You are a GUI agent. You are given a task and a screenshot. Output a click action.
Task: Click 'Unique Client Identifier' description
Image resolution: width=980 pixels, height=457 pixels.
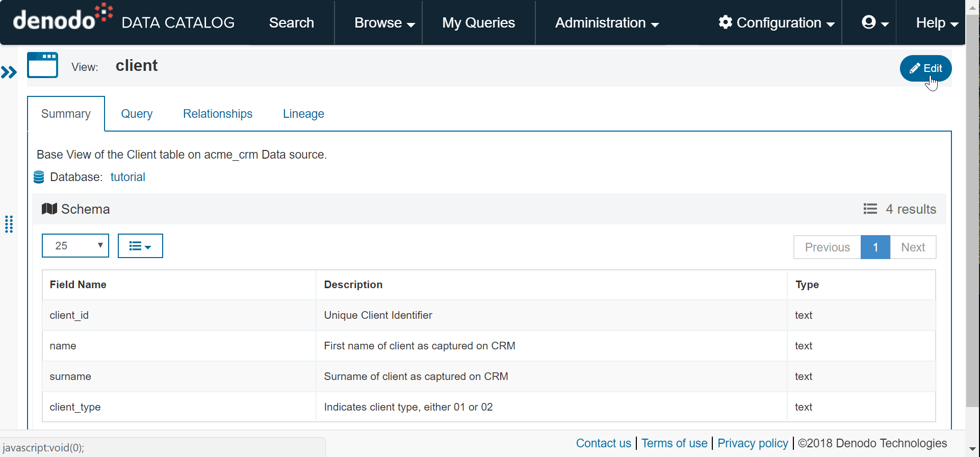[x=378, y=315]
